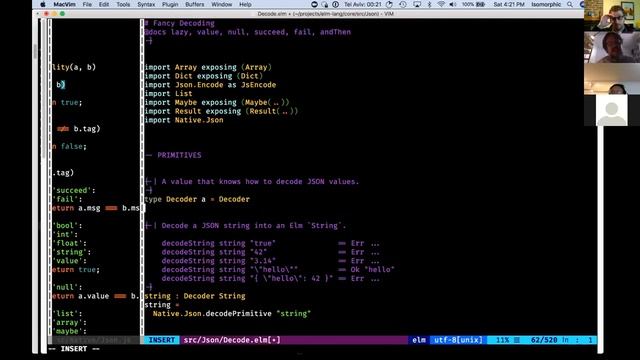Click the 'import Array exposing (Array)' line
Image resolution: width=640 pixels, height=360 pixels.
click(x=208, y=67)
